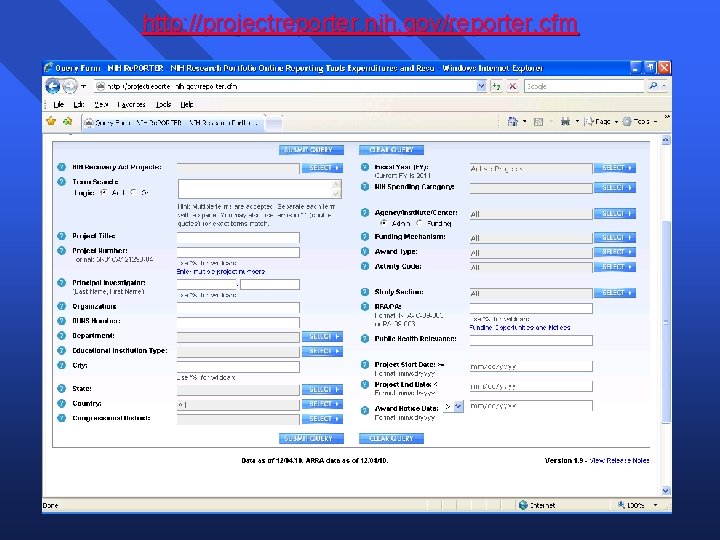Click help icon next to Principal Investigator
720x540 pixels.
(x=62, y=283)
